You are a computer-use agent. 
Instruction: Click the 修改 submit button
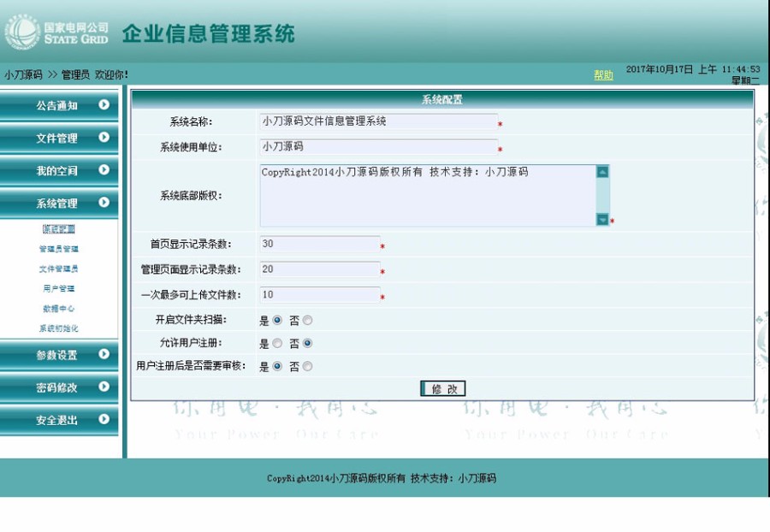click(x=441, y=388)
